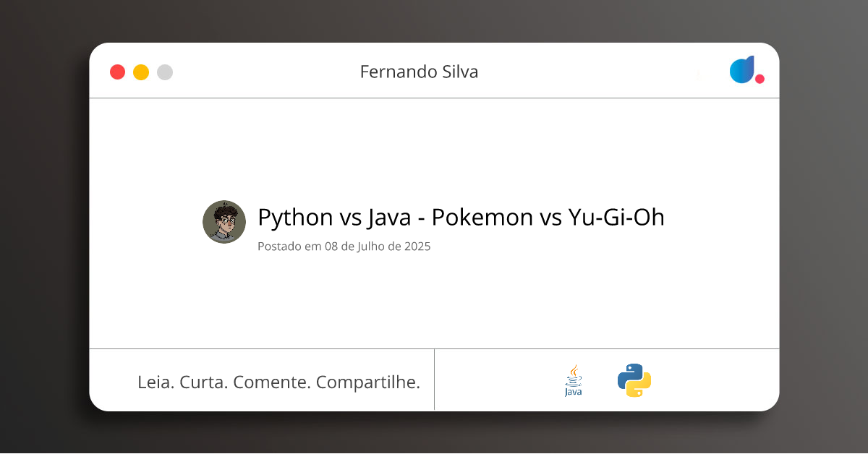This screenshot has height=454, width=868.
Task: Click the yellow half of the Python icon
Action: (639, 385)
